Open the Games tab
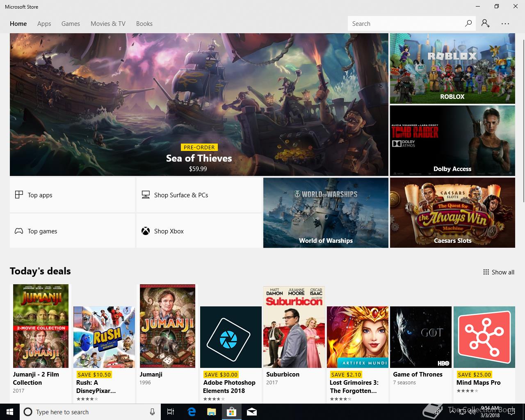Image resolution: width=525 pixels, height=420 pixels. (71, 24)
